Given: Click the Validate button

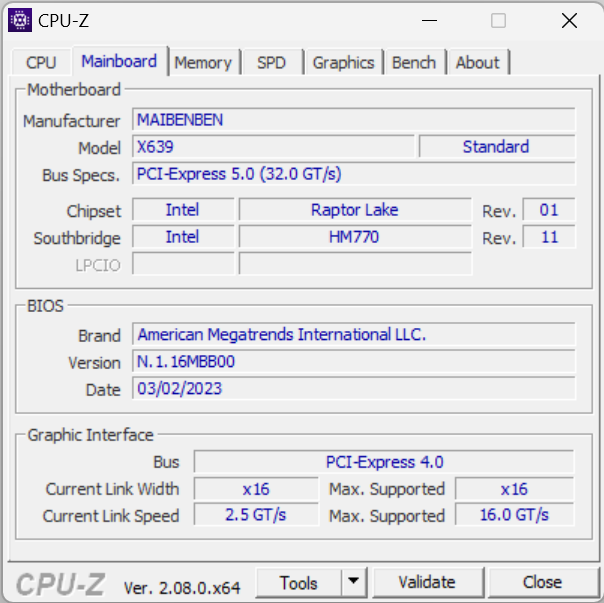Looking at the screenshot, I should click(x=427, y=582).
